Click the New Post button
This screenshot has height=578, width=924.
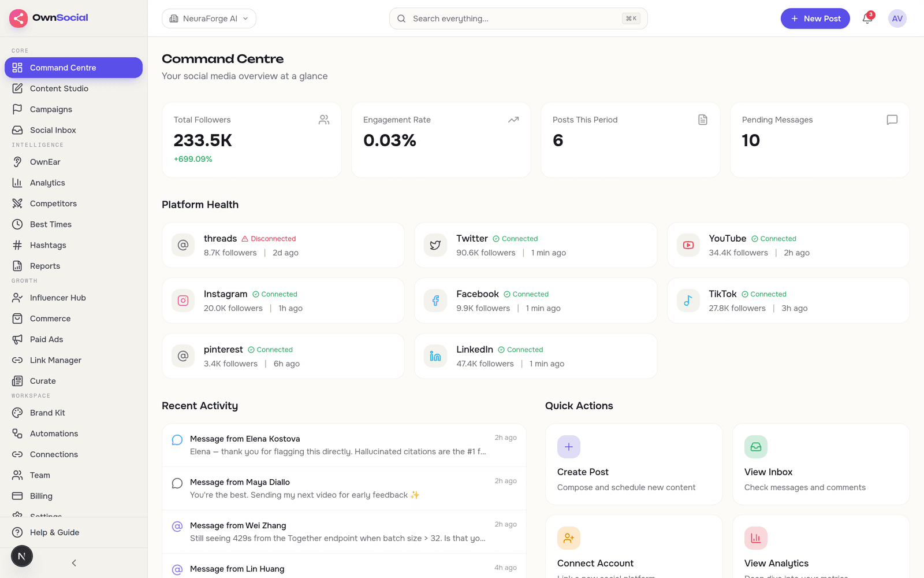[x=815, y=18]
